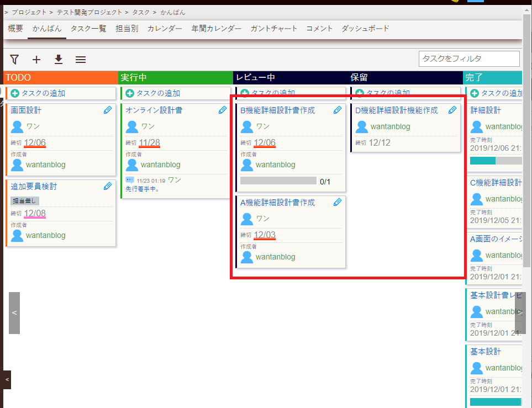Image resolution: width=532 pixels, height=408 pixels.
Task: Edit A機能詳細設計書作成 using the pencil icon
Action: click(x=338, y=202)
